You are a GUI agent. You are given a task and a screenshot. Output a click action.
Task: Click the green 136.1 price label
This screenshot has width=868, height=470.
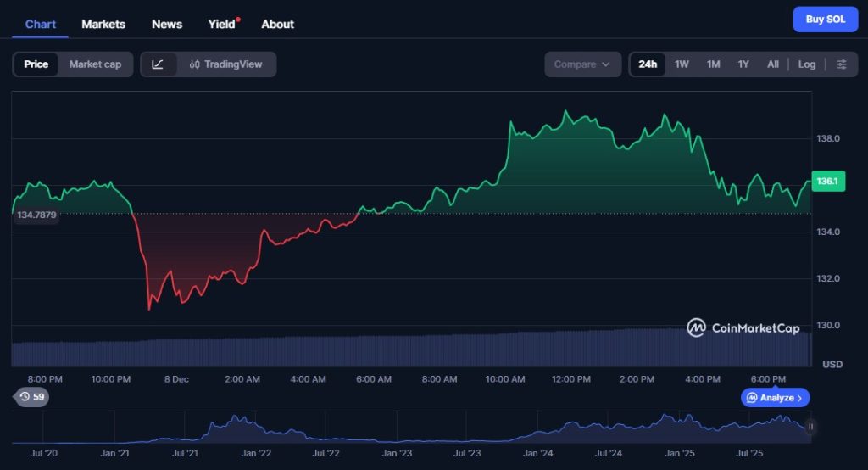[826, 182]
